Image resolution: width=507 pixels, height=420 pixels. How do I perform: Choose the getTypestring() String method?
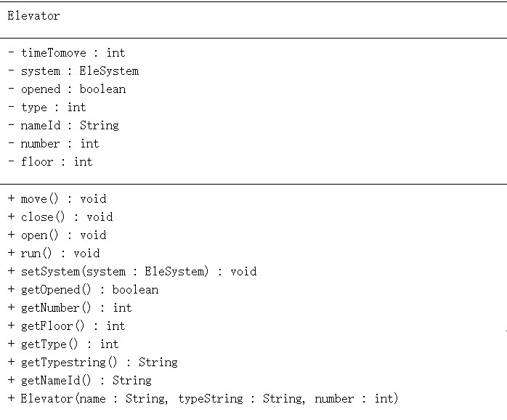tap(93, 362)
